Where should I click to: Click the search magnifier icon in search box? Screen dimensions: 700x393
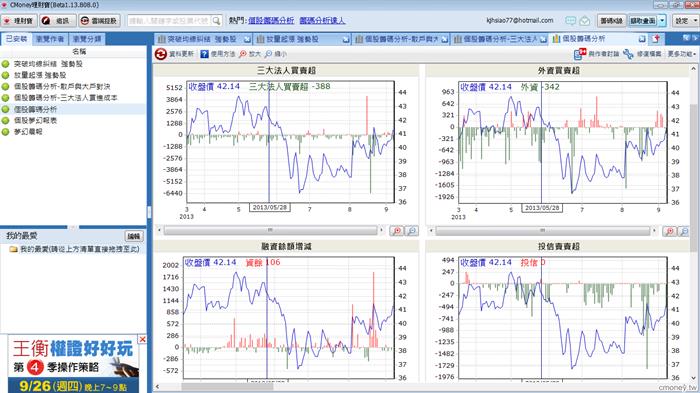click(216, 21)
